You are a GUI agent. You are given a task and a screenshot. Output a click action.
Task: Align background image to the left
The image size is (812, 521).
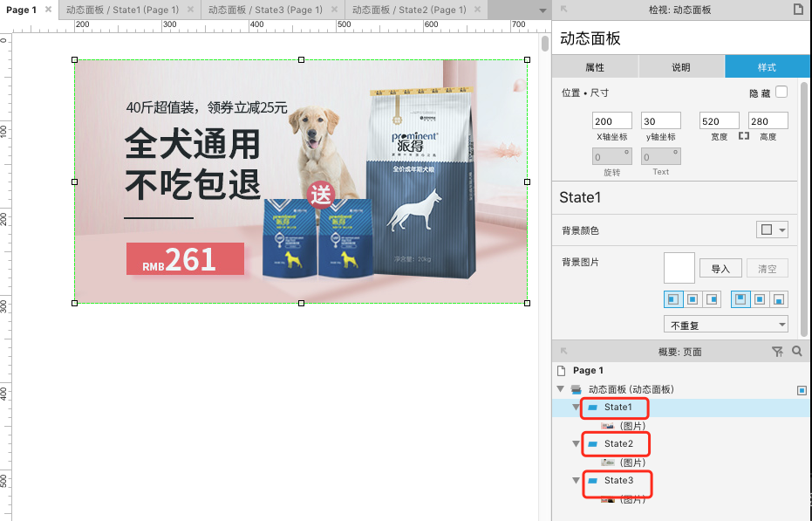point(672,299)
